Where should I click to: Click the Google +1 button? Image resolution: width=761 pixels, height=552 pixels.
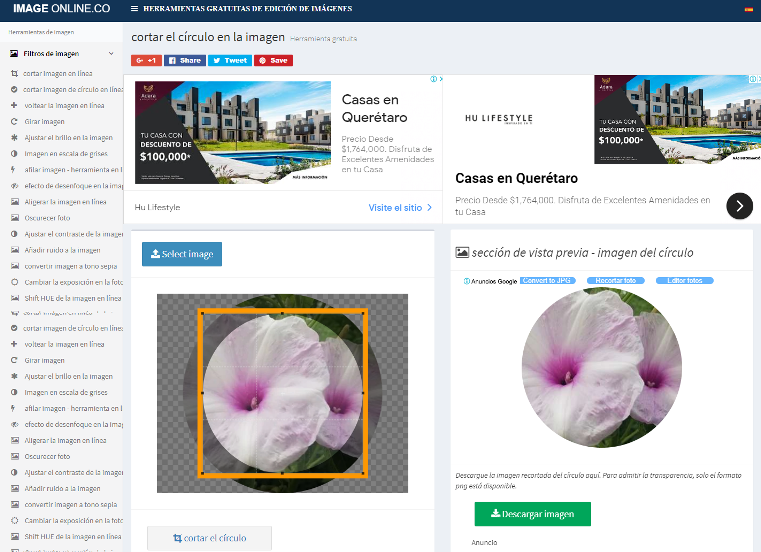pyautogui.click(x=146, y=60)
